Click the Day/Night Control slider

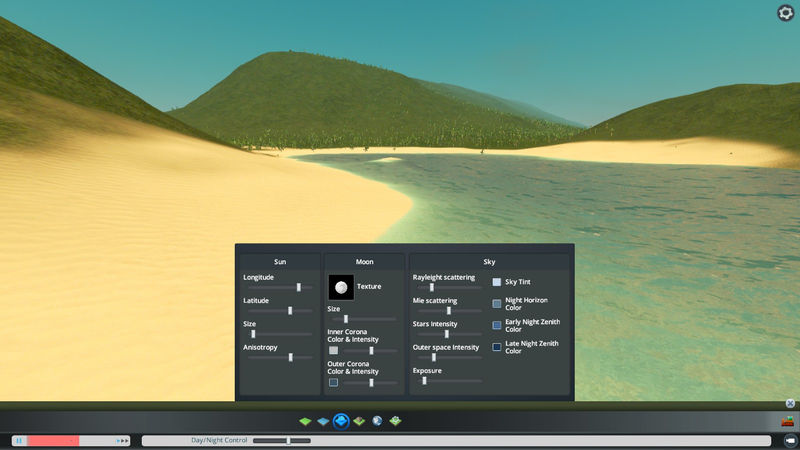[288, 440]
